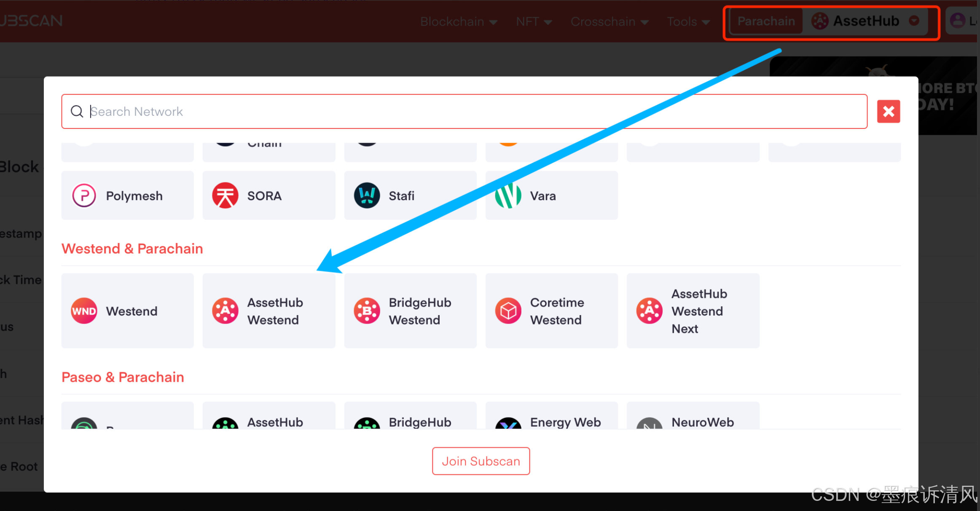
Task: Click the search magnifier icon
Action: point(77,111)
